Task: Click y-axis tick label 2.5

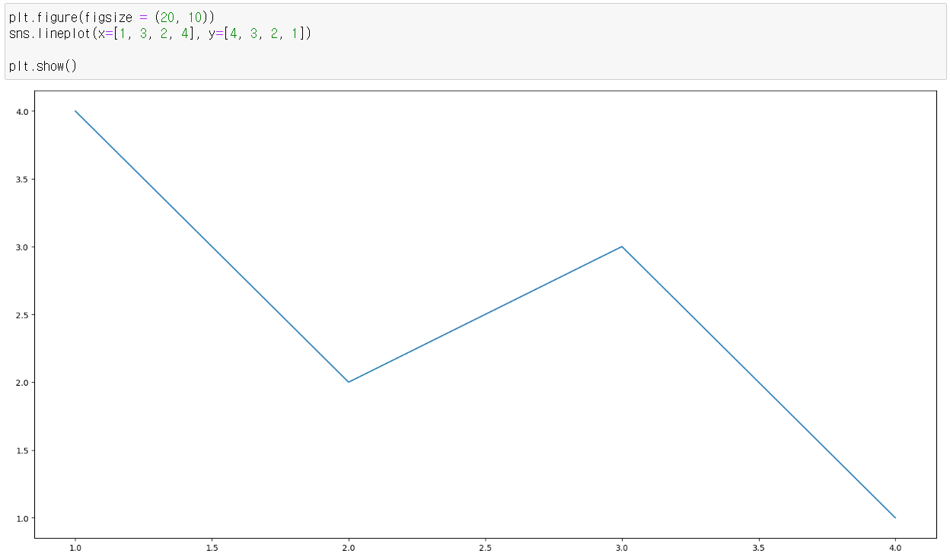Action: click(21, 315)
